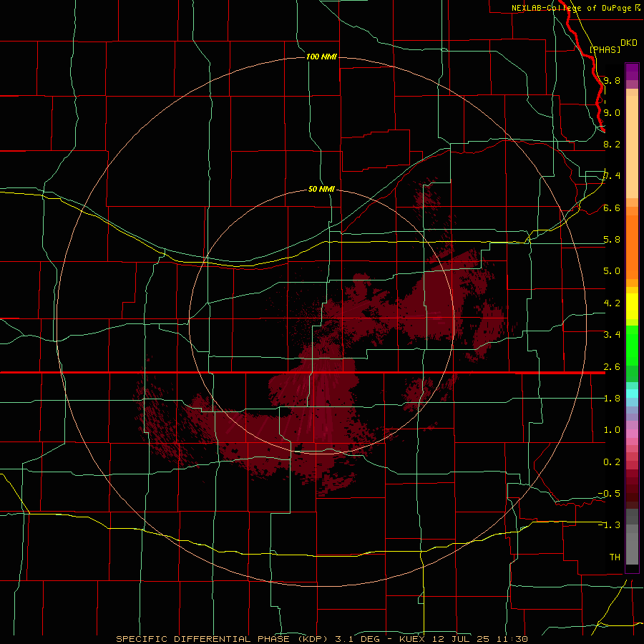
Task: Pick the purple segment atop the color bar
Action: point(632,72)
